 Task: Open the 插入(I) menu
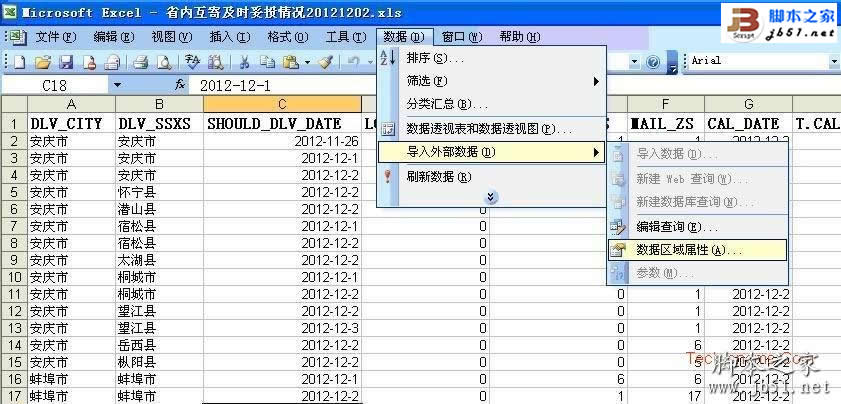pyautogui.click(x=230, y=37)
